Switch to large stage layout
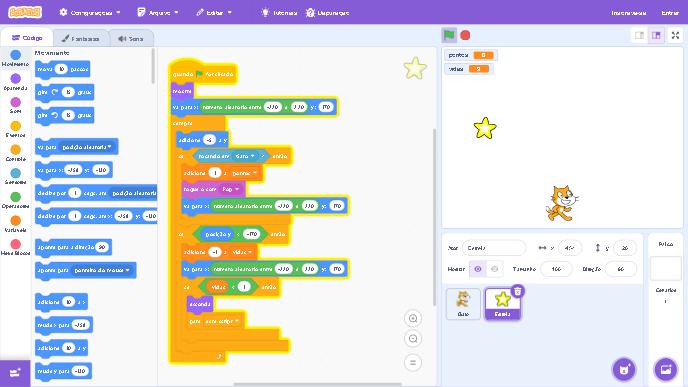The width and height of the screenshot is (688, 387). click(x=656, y=35)
